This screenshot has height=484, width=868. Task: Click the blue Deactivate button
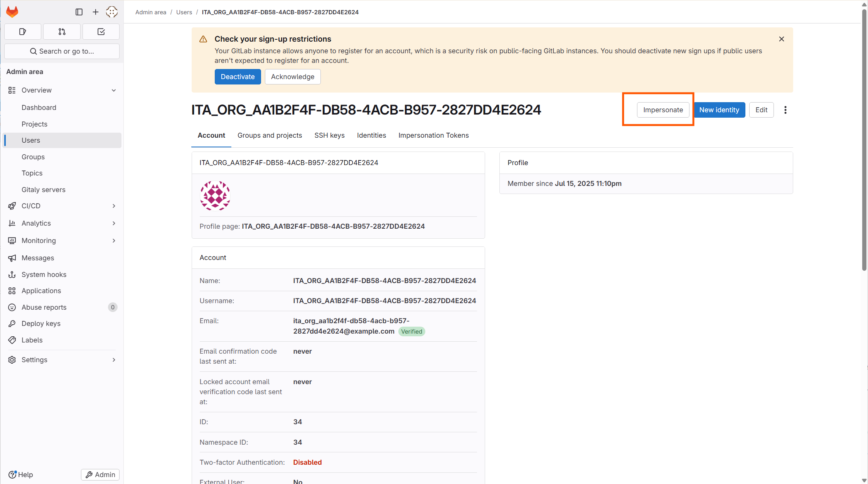[238, 77]
